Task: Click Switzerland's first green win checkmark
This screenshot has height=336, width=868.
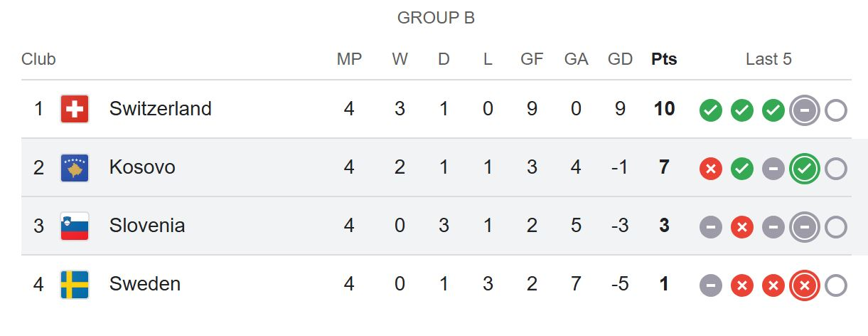Action: [x=711, y=110]
